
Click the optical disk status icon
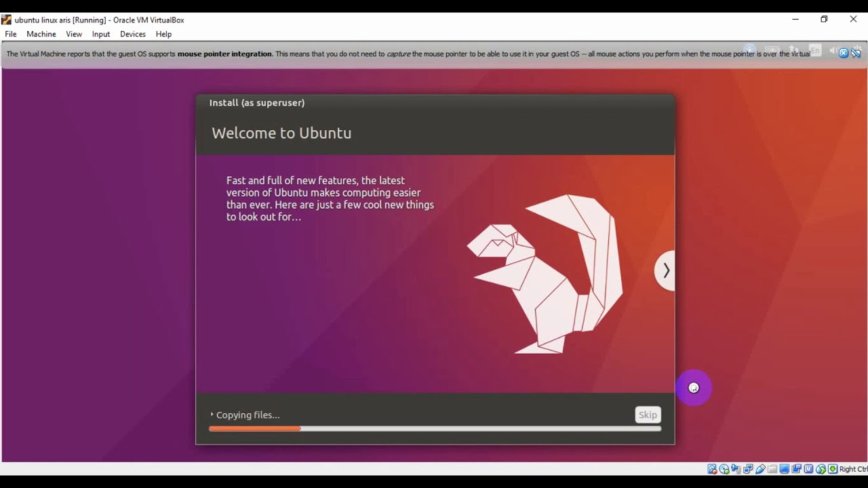[x=724, y=469]
